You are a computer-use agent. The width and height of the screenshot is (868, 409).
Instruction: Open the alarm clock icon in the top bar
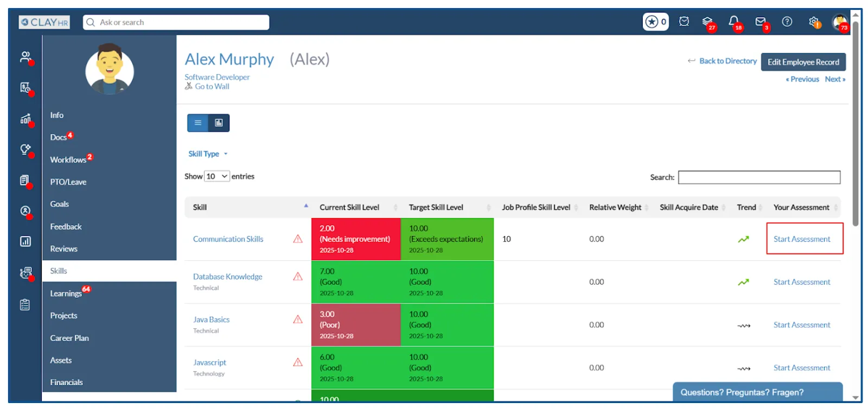[684, 22]
